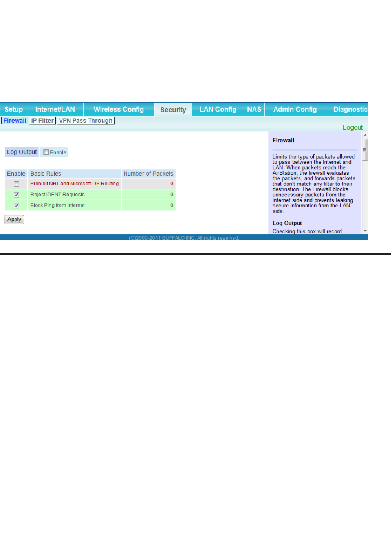The image size is (392, 534).
Task: Click help panel scroll up arrow
Action: tap(365, 135)
